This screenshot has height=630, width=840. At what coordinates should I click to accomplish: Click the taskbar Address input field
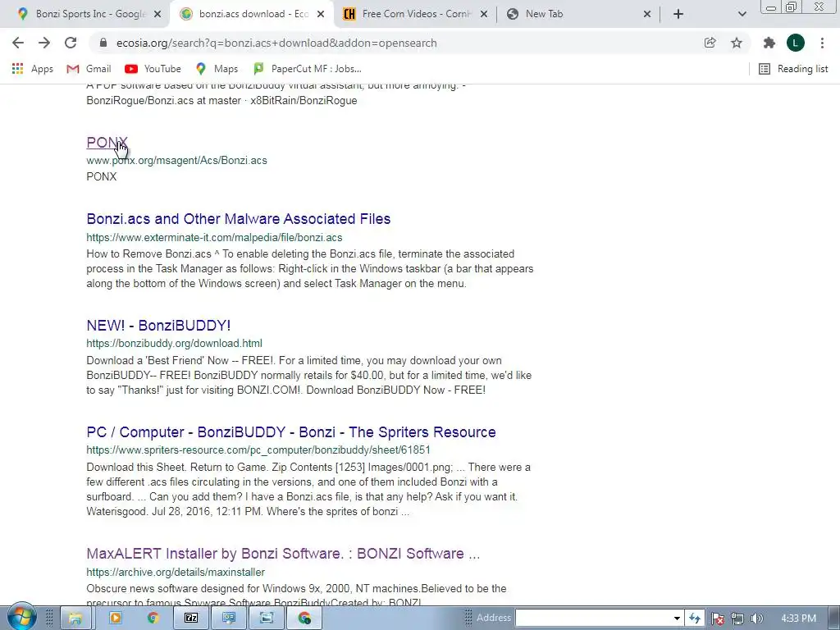click(593, 619)
